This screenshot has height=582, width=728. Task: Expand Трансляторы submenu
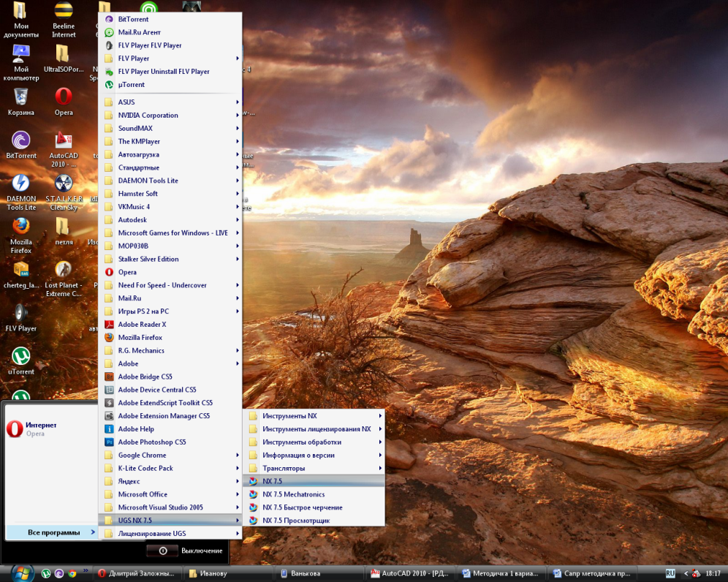314,468
